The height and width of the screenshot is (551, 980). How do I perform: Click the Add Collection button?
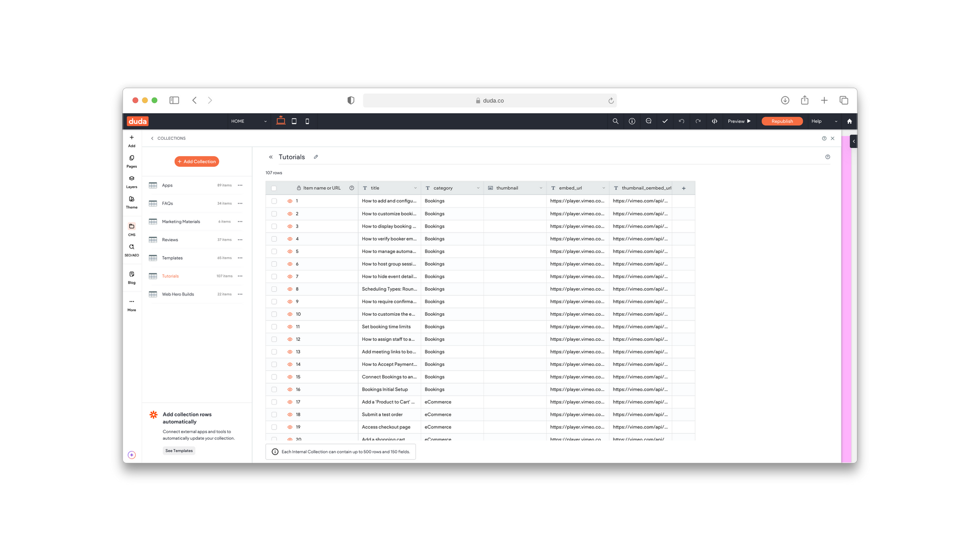(x=197, y=162)
